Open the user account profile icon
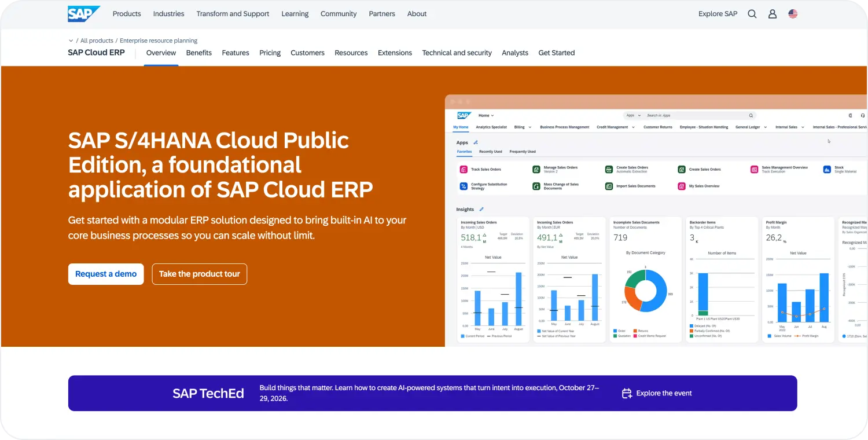This screenshot has height=440, width=868. [x=773, y=14]
